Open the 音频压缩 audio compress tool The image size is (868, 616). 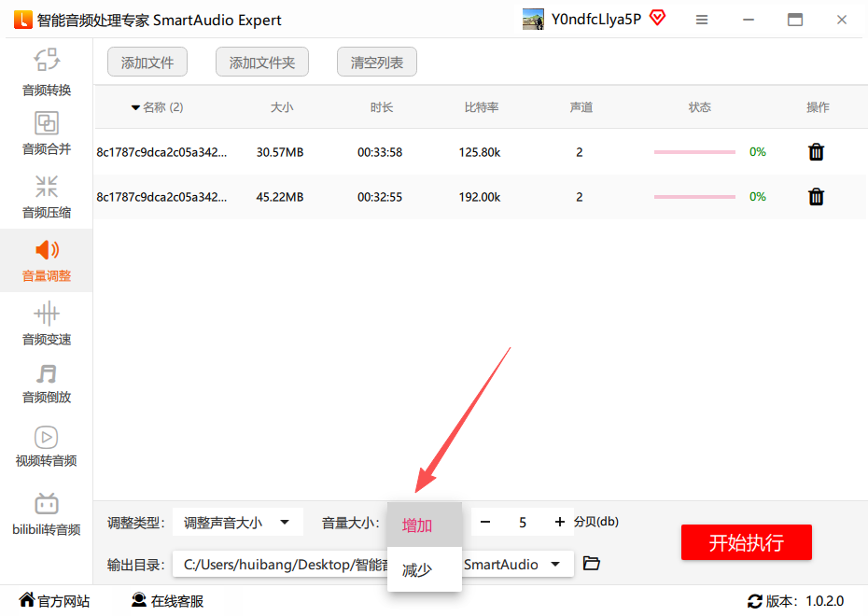[x=47, y=196]
